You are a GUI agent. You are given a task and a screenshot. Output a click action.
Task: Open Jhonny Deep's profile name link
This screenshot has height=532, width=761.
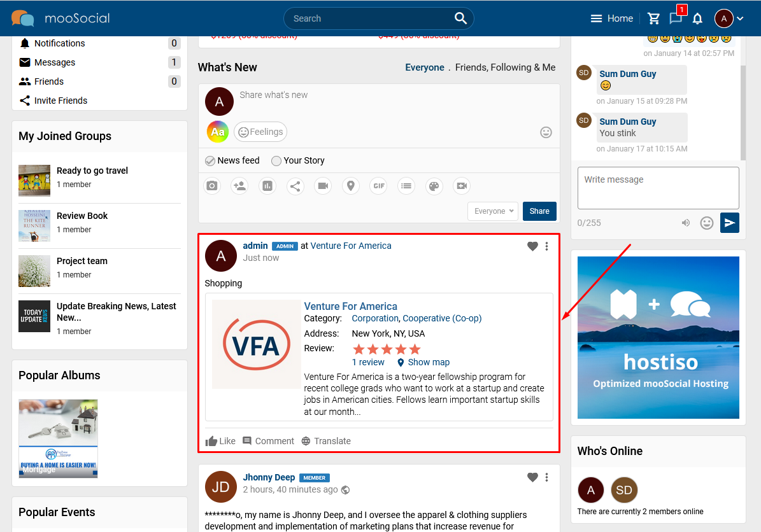click(x=269, y=478)
